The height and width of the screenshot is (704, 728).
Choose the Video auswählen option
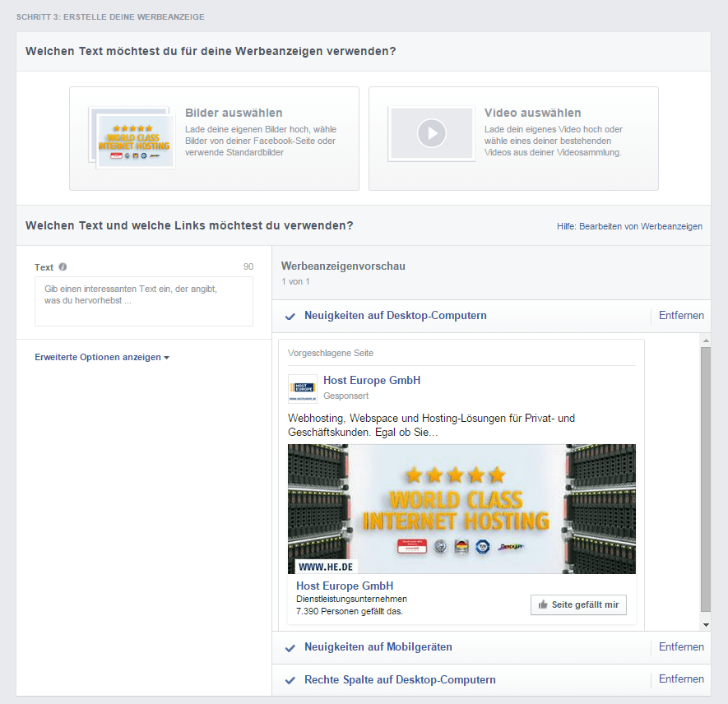click(x=513, y=138)
